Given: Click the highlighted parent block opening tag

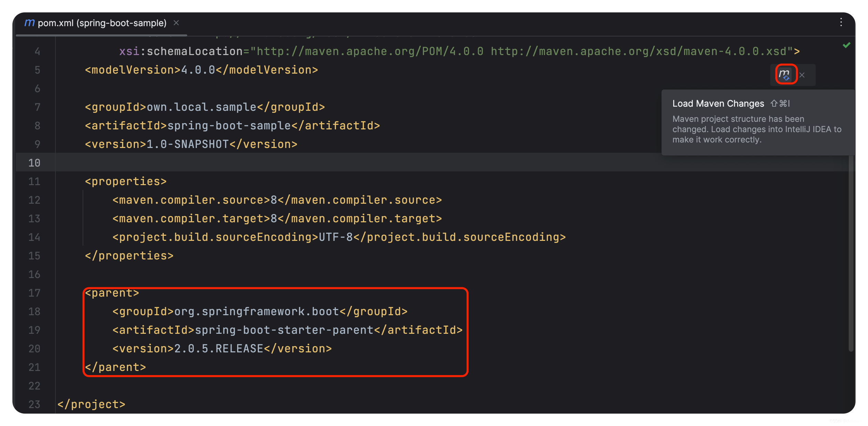Looking at the screenshot, I should click(x=112, y=293).
